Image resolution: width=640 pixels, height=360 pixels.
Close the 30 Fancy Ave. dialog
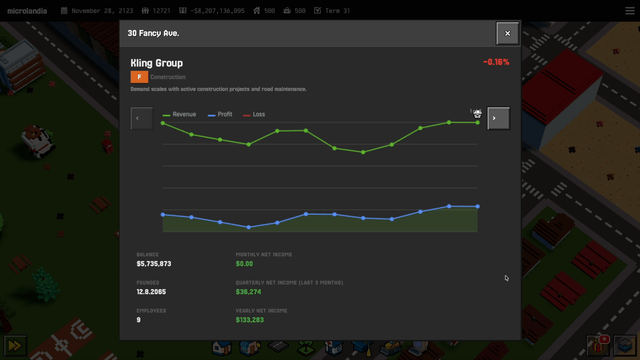click(507, 33)
